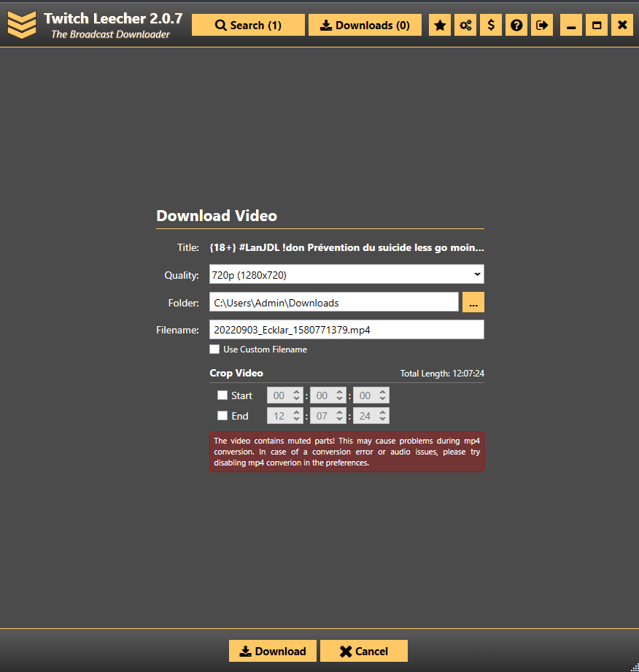Increase the Start minutes stepper
Image resolution: width=639 pixels, height=672 pixels.
(339, 391)
